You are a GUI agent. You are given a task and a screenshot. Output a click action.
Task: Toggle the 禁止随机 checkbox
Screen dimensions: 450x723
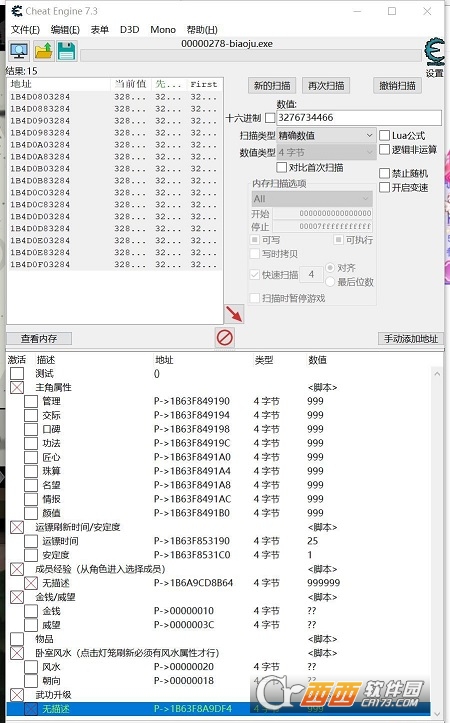[x=385, y=173]
